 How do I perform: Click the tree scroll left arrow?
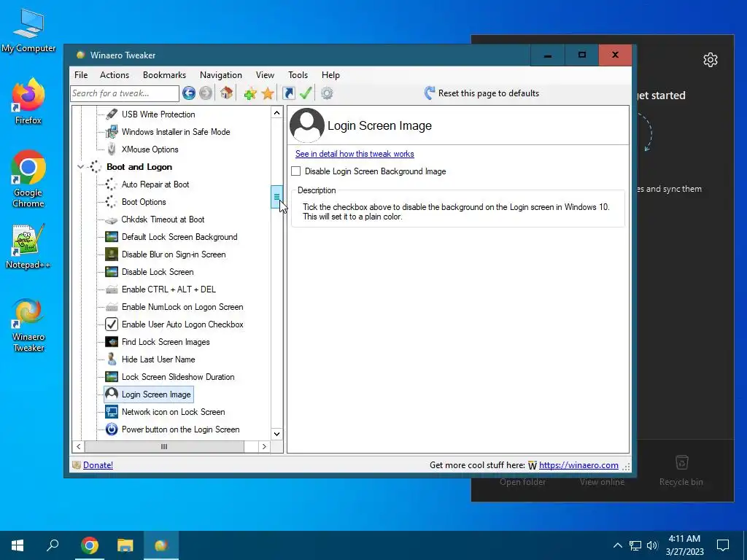(x=79, y=447)
